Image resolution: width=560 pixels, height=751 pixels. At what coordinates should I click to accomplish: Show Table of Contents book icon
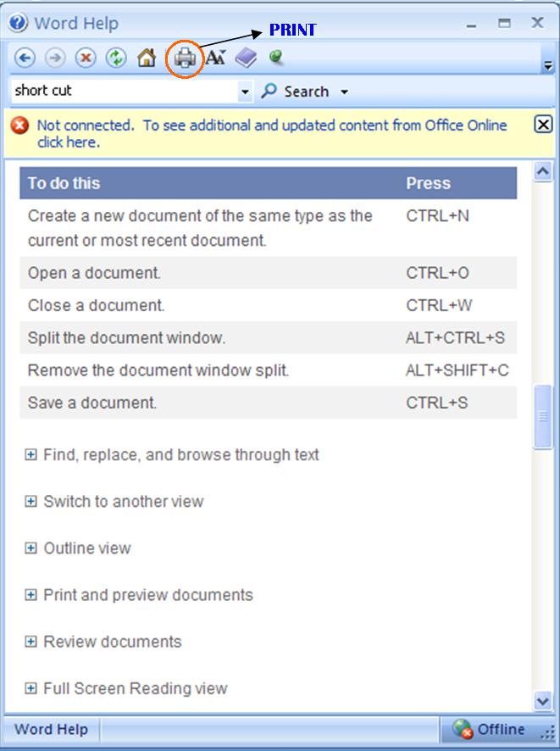pos(246,58)
